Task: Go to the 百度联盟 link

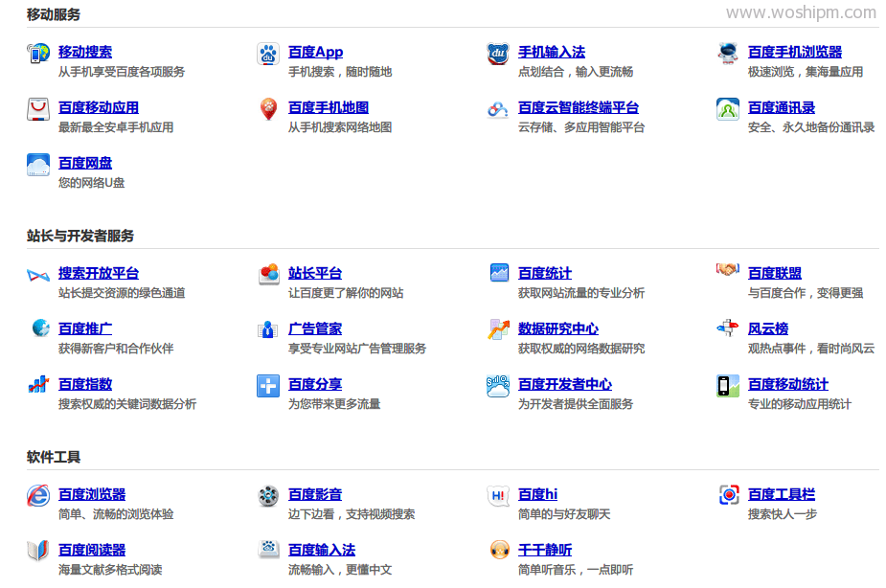Action: click(x=775, y=273)
